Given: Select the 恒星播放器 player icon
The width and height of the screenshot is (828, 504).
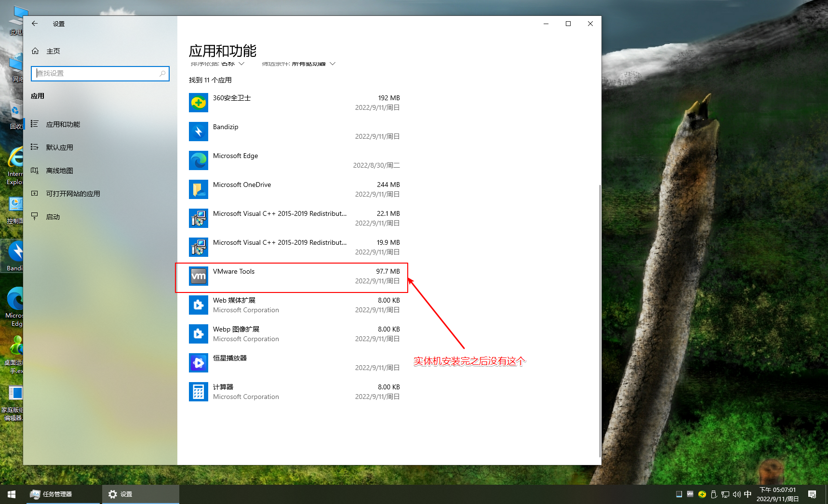Looking at the screenshot, I should [x=198, y=363].
